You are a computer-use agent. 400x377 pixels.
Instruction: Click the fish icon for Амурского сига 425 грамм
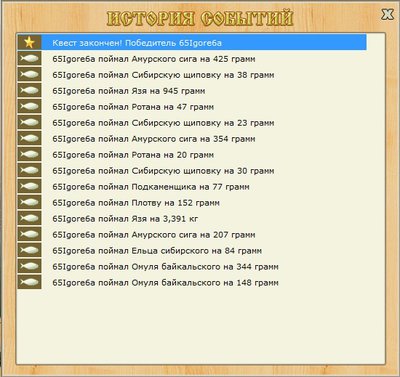pyautogui.click(x=29, y=59)
